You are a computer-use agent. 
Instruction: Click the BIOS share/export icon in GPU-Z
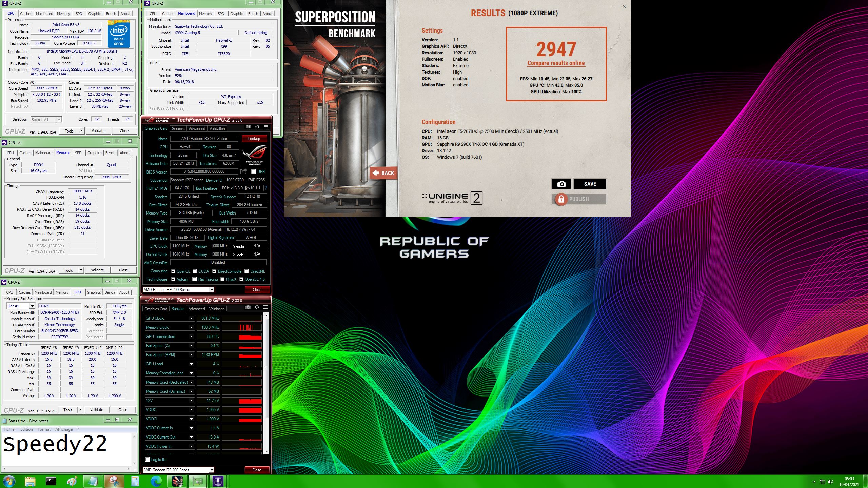tap(243, 171)
